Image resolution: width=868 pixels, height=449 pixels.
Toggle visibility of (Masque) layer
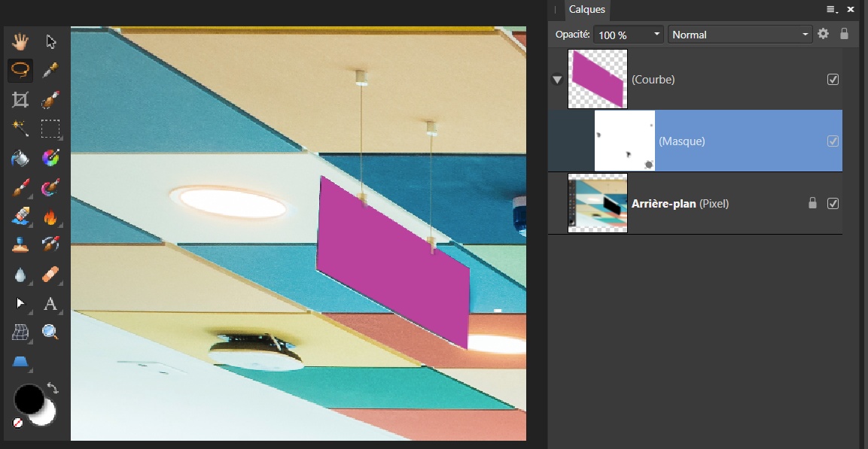[833, 141]
